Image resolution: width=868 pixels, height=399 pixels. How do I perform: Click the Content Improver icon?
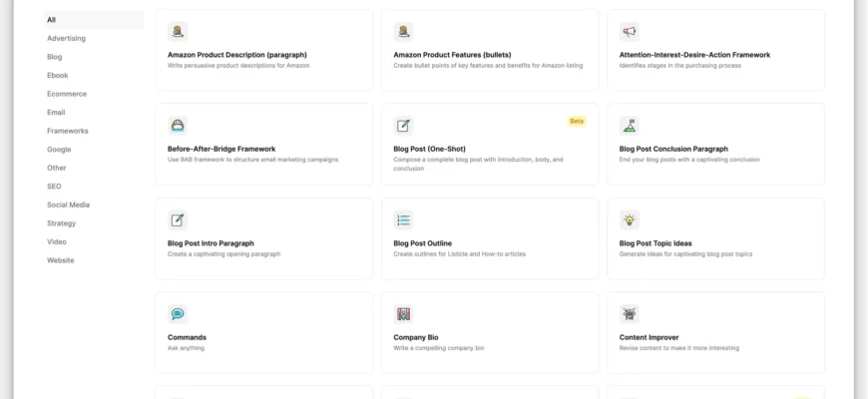[629, 314]
